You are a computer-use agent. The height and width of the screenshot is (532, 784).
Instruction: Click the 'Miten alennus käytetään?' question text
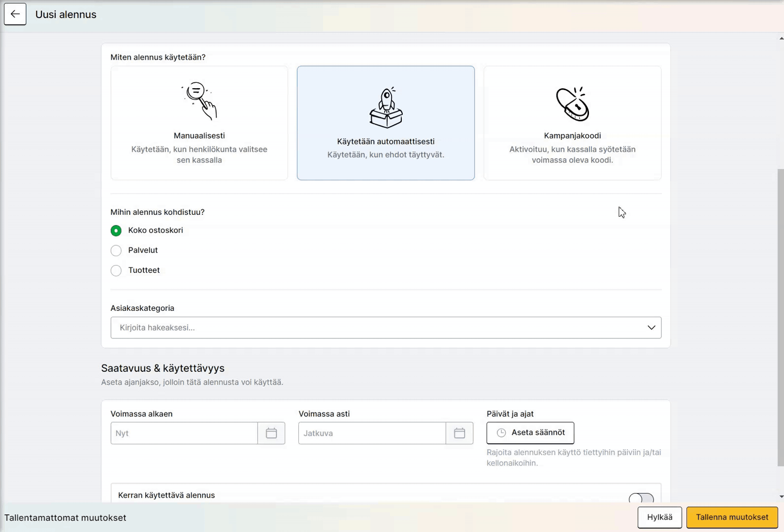158,57
